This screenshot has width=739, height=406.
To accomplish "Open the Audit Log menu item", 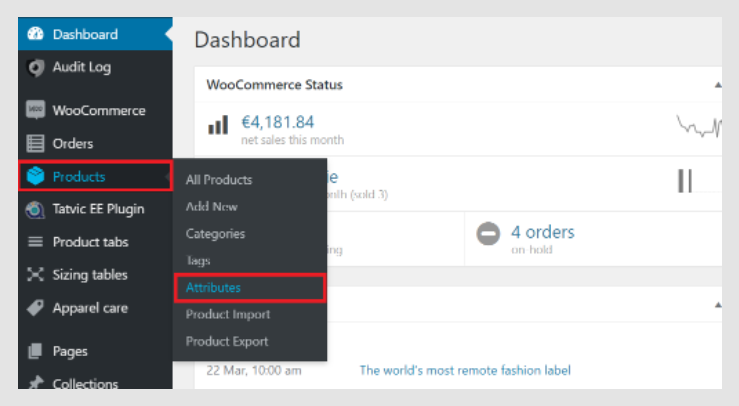I will click(95, 67).
